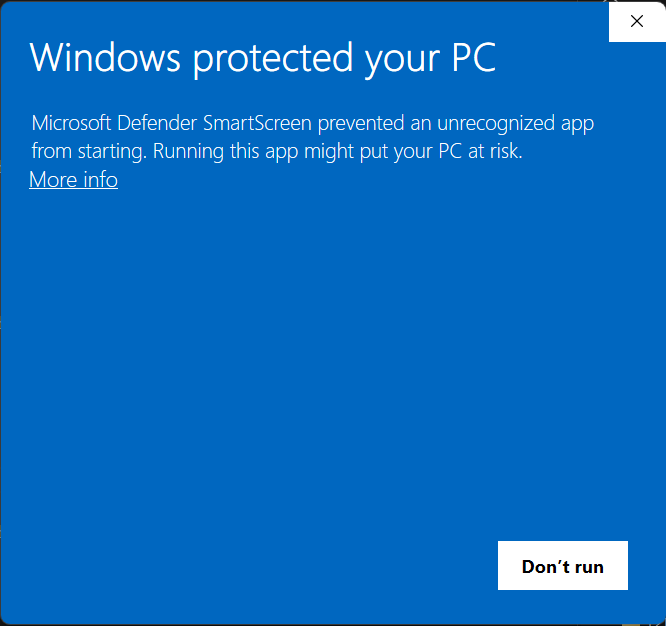Dismiss the warning using the X icon
Image resolution: width=666 pixels, height=626 pixels.
pyautogui.click(x=636, y=21)
